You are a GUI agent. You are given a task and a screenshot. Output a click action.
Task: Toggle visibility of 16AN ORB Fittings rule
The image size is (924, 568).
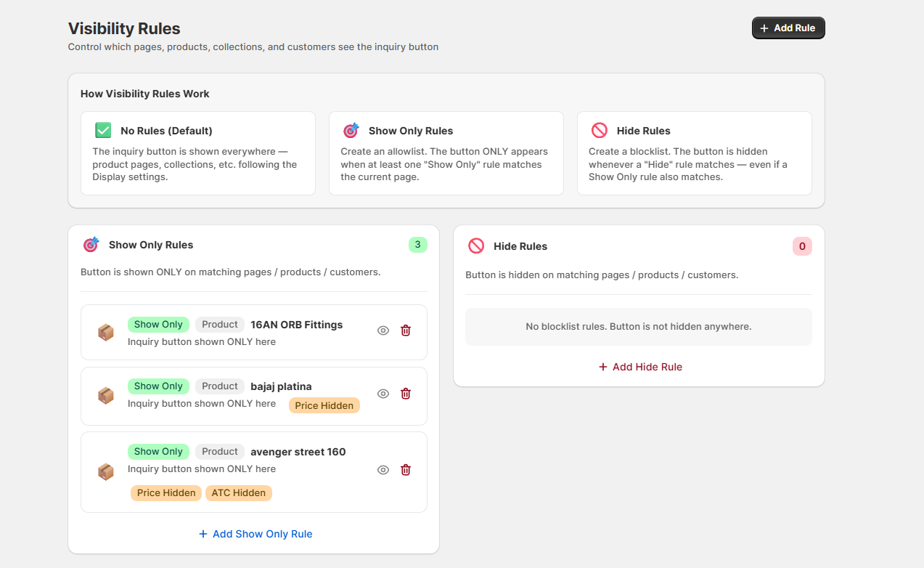383,330
